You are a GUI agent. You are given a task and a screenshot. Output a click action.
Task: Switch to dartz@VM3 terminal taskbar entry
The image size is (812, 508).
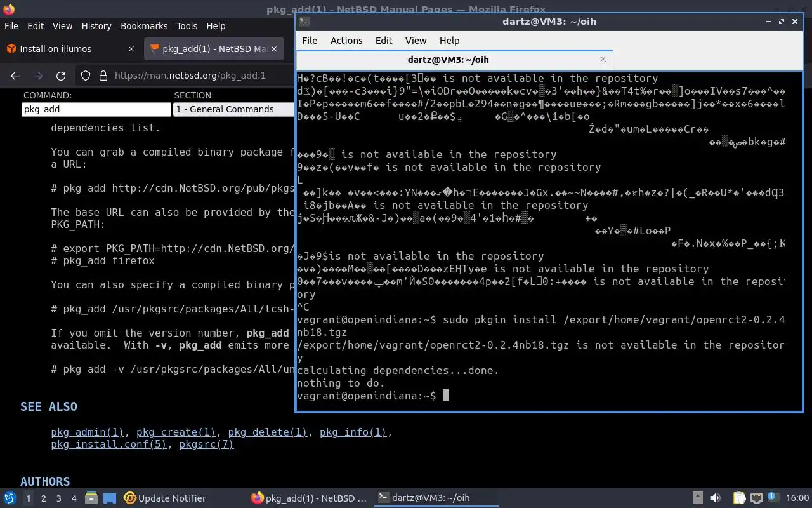pos(435,498)
